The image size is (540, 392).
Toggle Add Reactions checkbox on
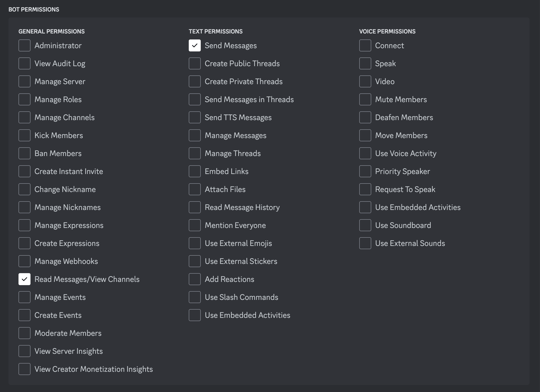point(195,279)
